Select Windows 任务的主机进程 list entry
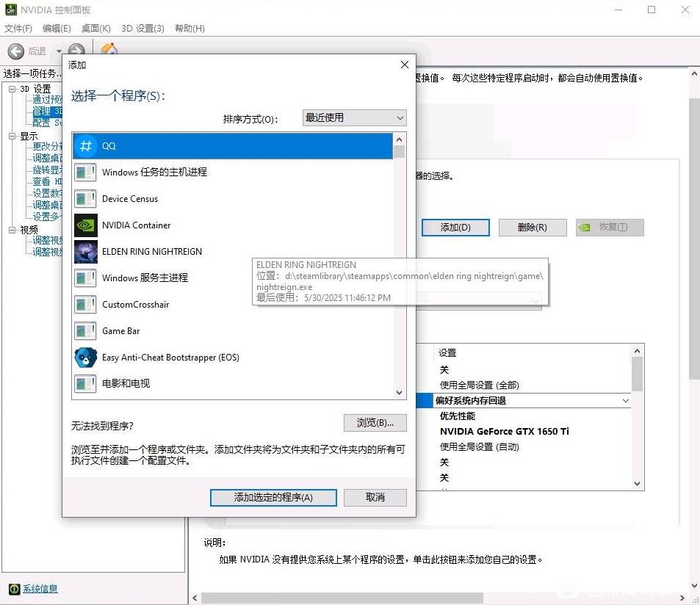Screen dimensions: 700x605 coord(233,173)
